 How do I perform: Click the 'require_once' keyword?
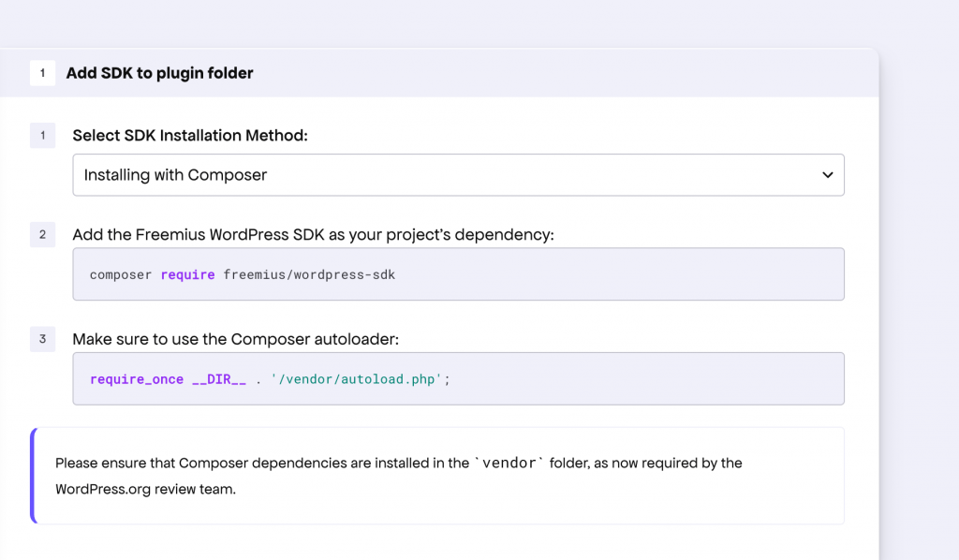[x=137, y=379]
